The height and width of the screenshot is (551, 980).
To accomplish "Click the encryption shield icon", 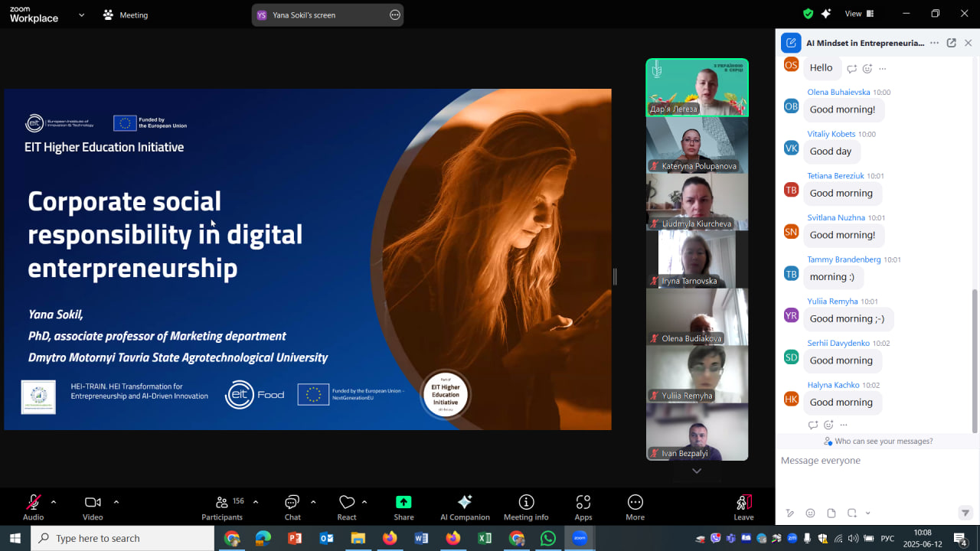I will 808,14.
